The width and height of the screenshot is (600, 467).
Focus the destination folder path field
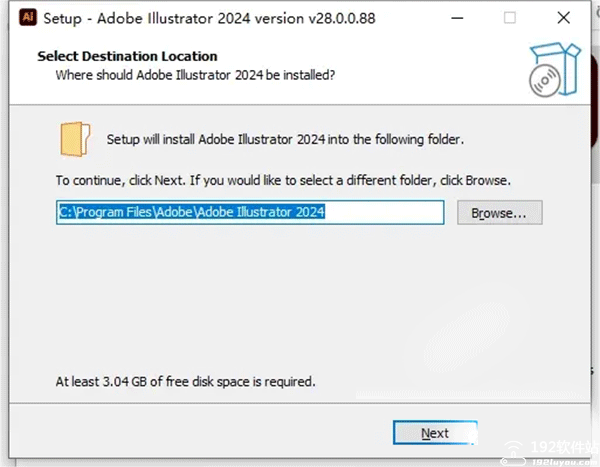click(250, 212)
